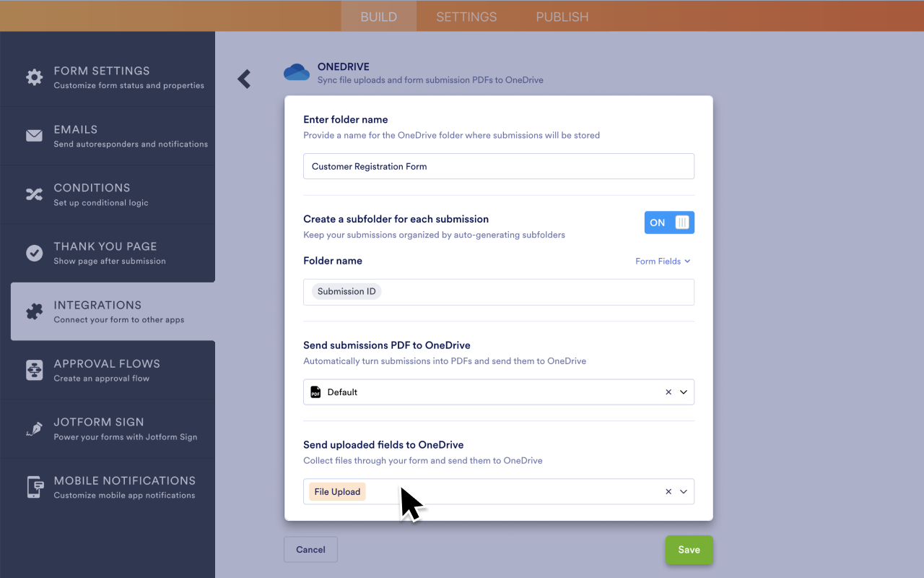Click inside the folder name input field
The height and width of the screenshot is (578, 924).
click(x=498, y=166)
